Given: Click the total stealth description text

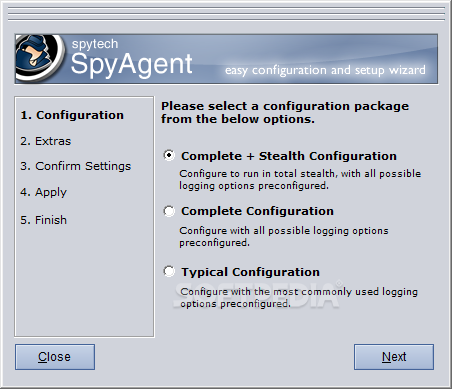Looking at the screenshot, I should coord(300,180).
